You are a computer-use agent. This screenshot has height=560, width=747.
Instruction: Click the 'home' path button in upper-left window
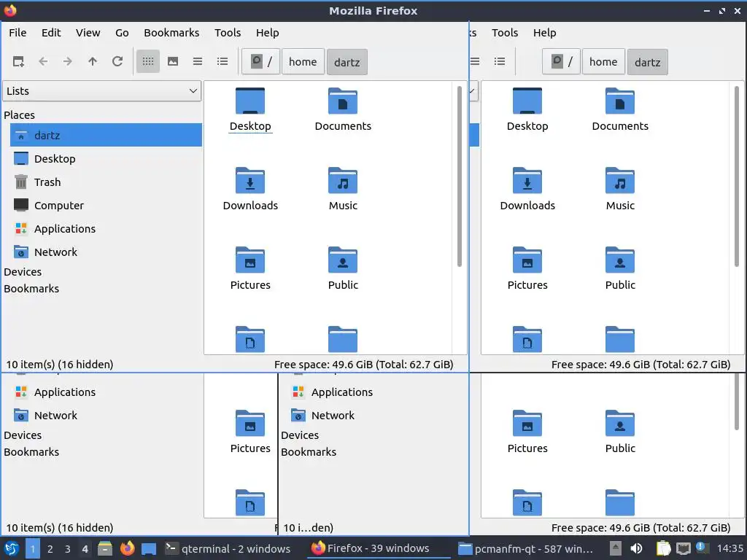coord(303,62)
